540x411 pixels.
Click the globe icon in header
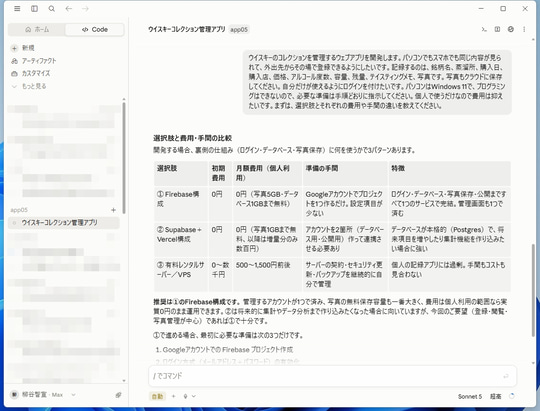point(511,29)
